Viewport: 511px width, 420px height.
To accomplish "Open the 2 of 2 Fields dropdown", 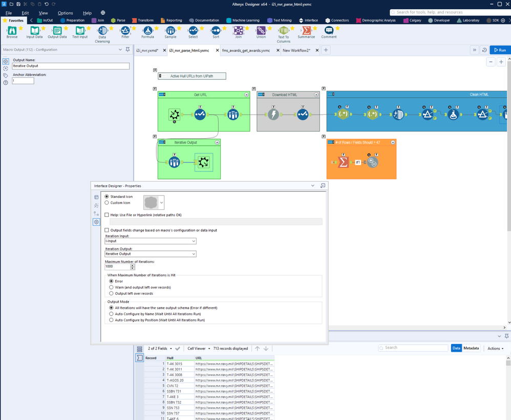I will click(x=160, y=349).
